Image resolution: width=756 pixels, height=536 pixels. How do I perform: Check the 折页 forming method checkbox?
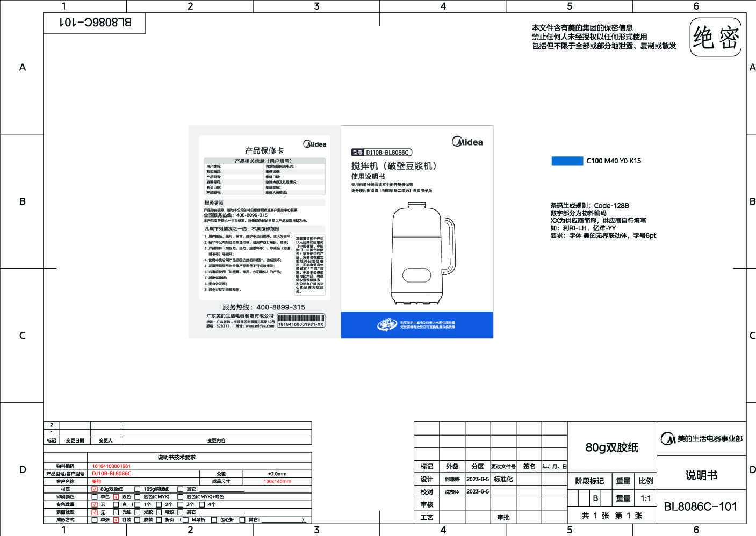point(159,520)
